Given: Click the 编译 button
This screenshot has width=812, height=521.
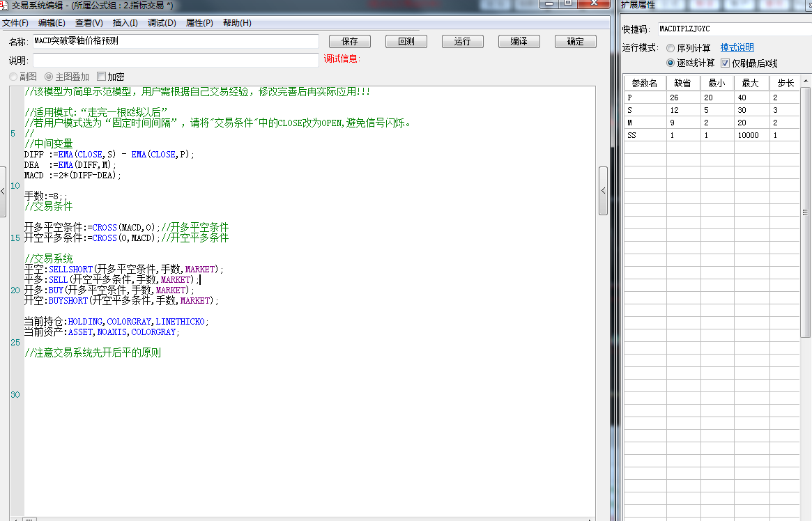Looking at the screenshot, I should click(x=519, y=41).
